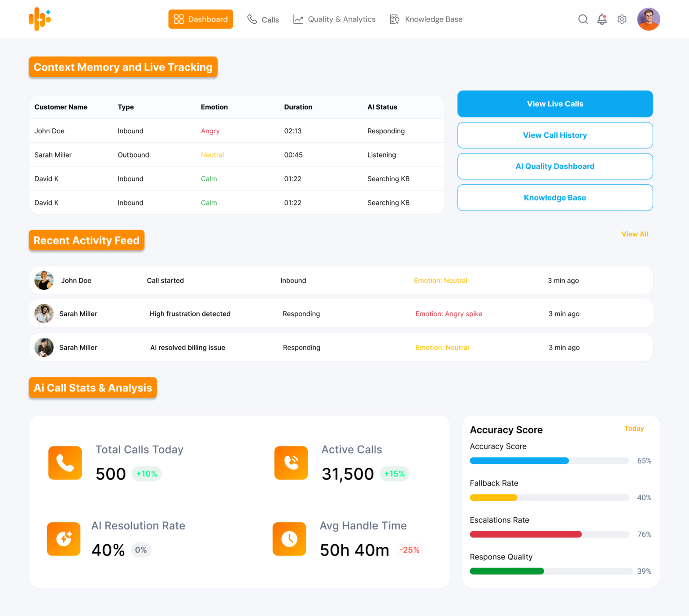Open the AI Quality Dashboard button
The height and width of the screenshot is (616, 689).
tap(555, 166)
